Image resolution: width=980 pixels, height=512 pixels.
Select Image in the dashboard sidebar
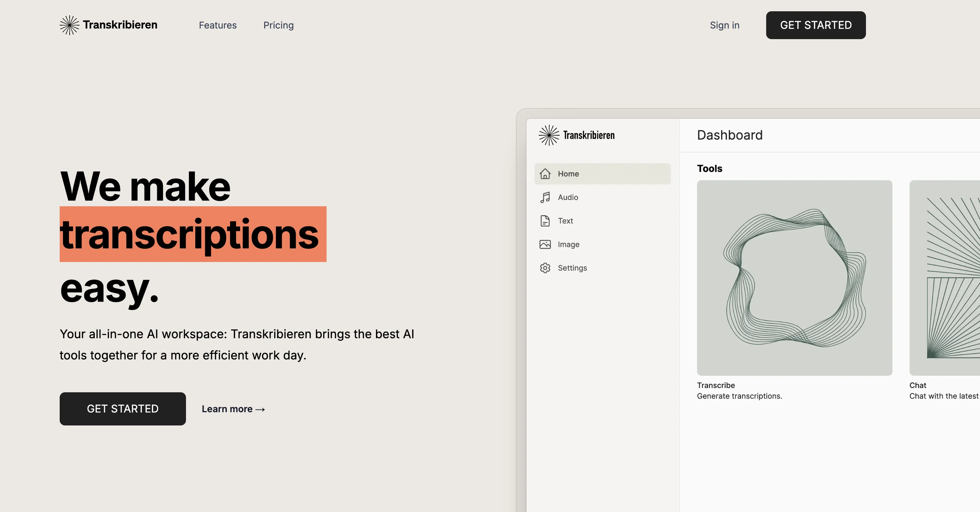(x=602, y=245)
